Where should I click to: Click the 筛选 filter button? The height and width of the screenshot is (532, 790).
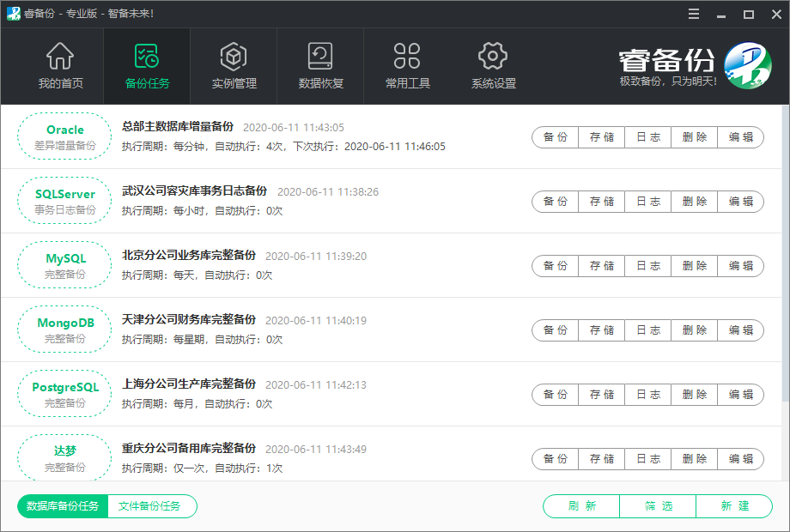coord(658,506)
